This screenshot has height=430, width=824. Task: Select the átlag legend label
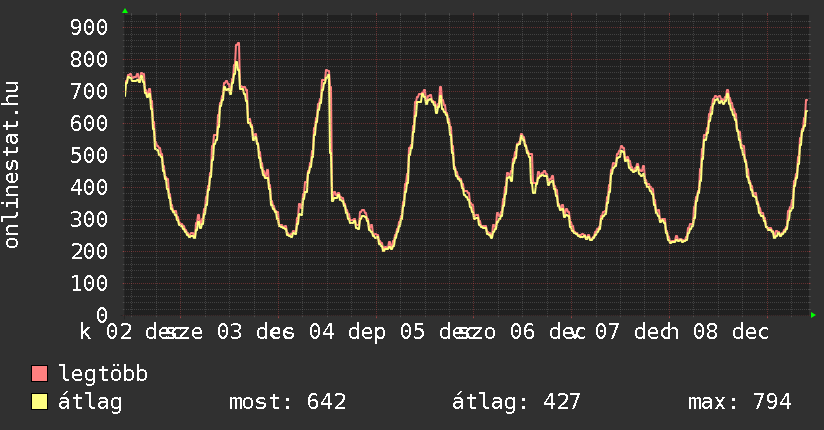pyautogui.click(x=90, y=403)
